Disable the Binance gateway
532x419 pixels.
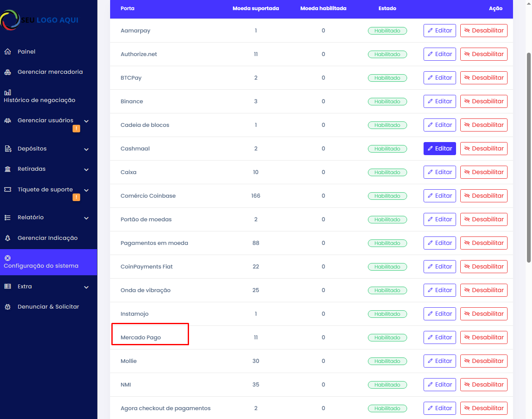click(x=483, y=101)
